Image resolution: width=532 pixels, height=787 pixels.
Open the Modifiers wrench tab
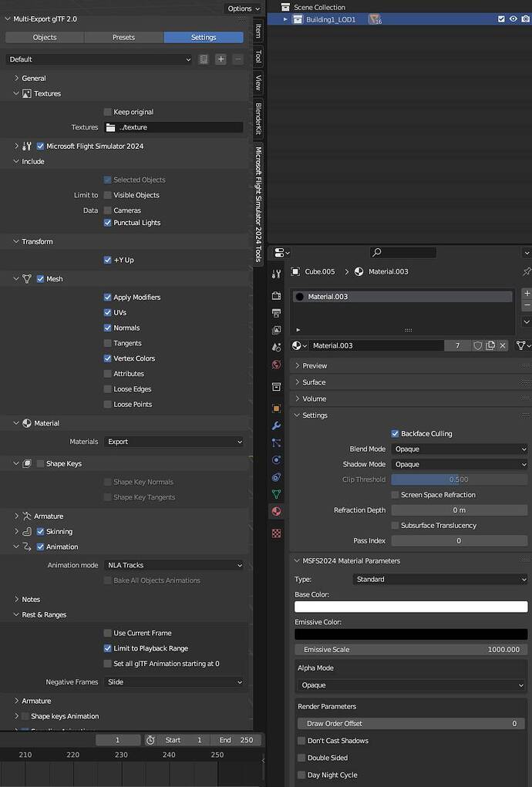(276, 425)
